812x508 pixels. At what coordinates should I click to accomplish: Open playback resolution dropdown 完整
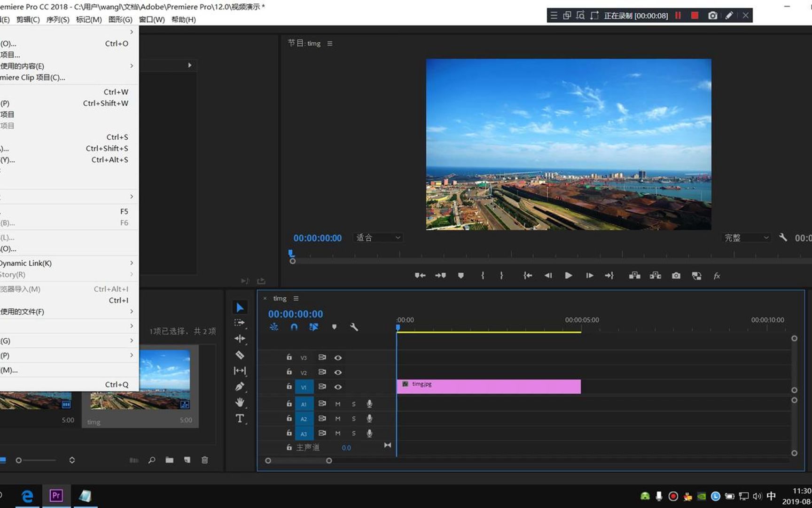pos(746,238)
